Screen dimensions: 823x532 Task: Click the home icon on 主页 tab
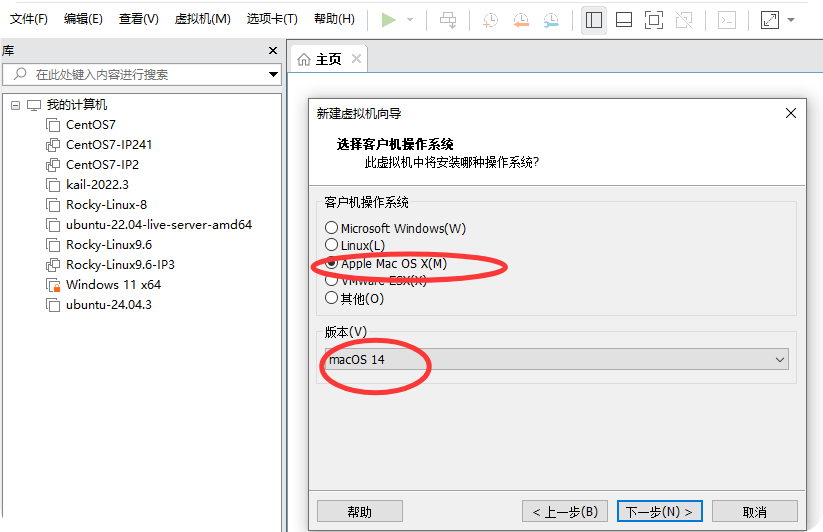[304, 59]
